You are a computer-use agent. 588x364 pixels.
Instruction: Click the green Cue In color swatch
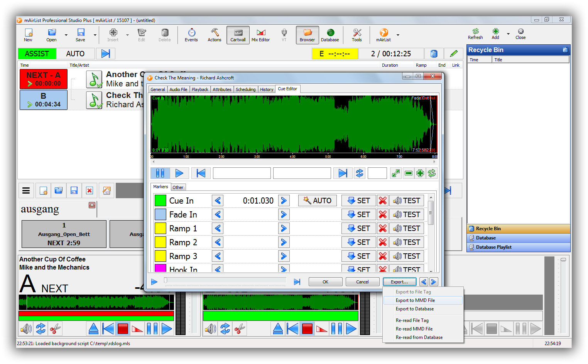160,201
